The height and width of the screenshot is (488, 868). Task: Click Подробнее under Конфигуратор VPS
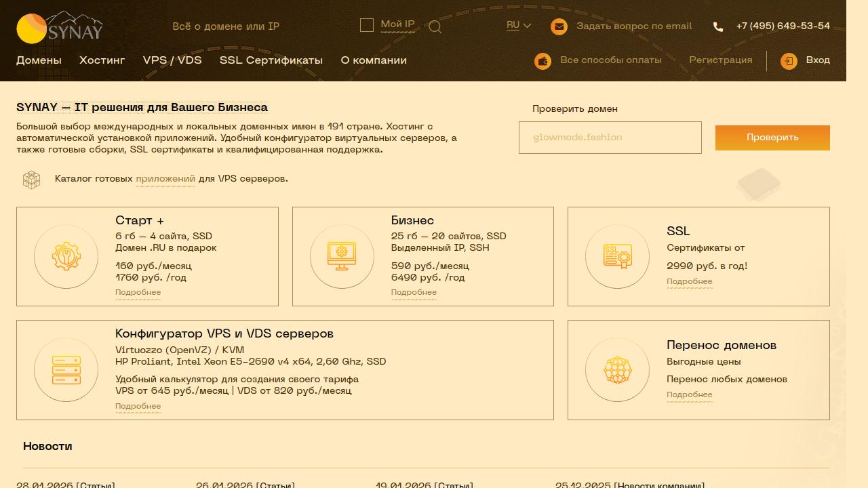click(x=138, y=407)
